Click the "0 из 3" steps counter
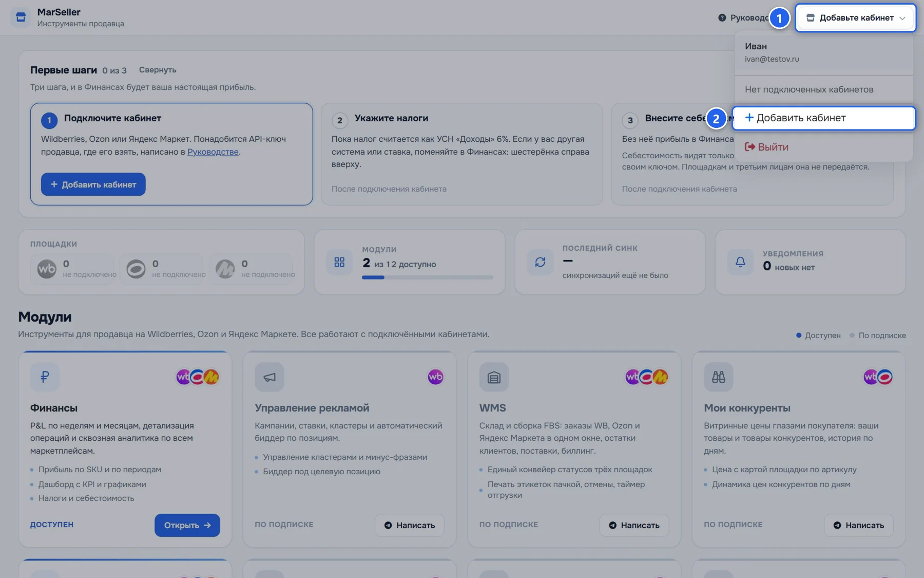The height and width of the screenshot is (578, 924). coord(114,70)
